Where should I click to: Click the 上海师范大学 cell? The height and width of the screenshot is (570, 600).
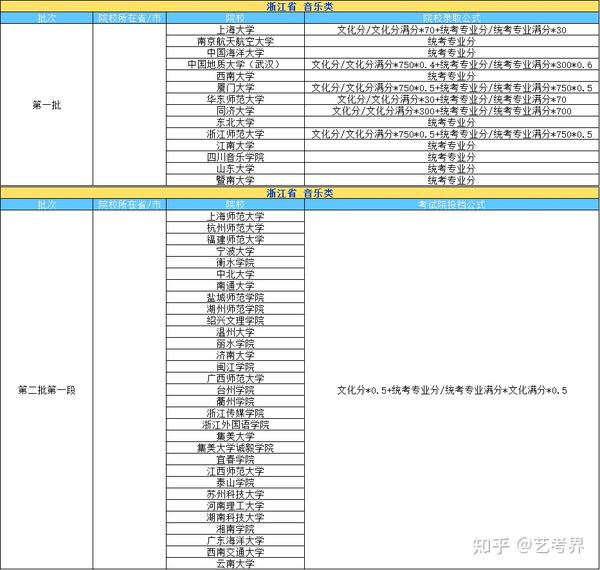point(235,216)
